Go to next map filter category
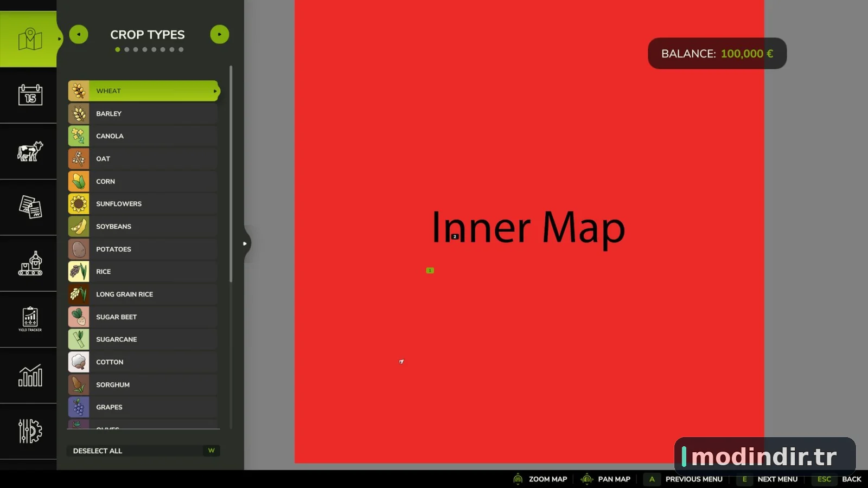 click(x=220, y=34)
